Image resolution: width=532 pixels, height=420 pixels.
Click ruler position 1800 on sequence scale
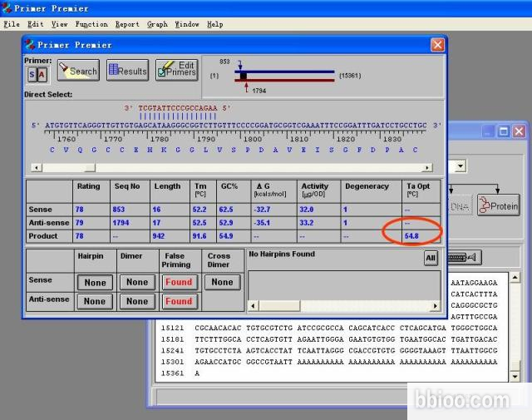point(253,139)
